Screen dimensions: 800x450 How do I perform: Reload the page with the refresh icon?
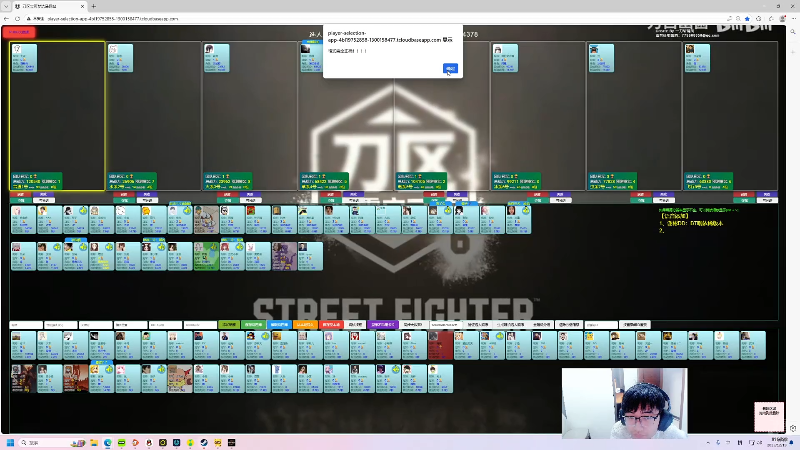tap(17, 18)
